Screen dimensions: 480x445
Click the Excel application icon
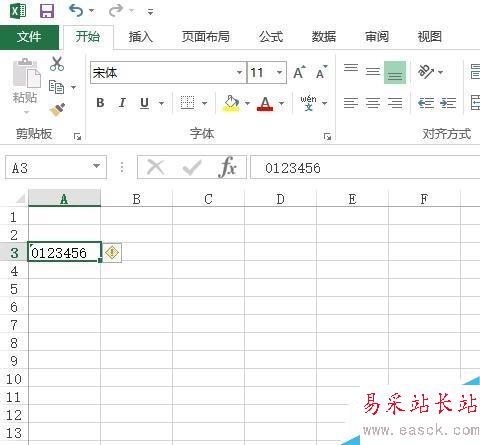click(18, 11)
